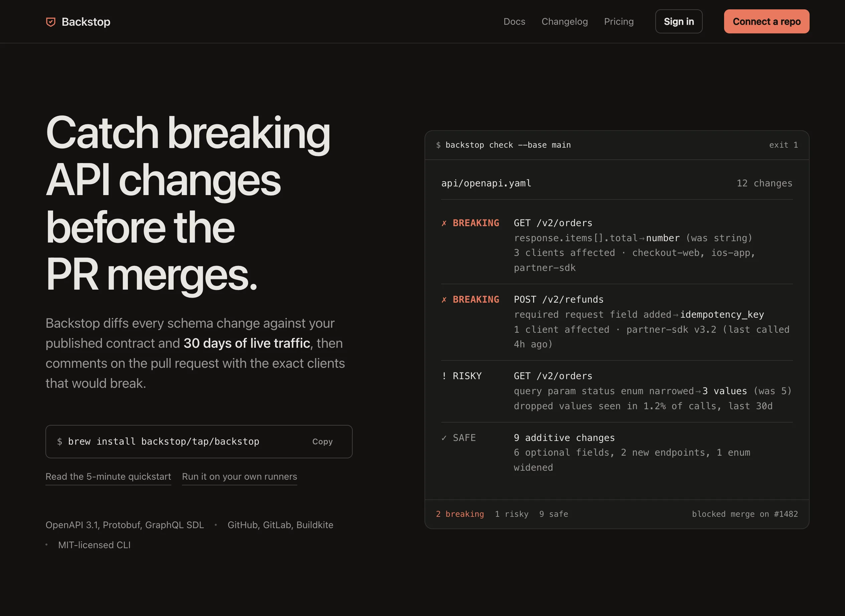The width and height of the screenshot is (845, 616).
Task: Click OpenAPI 3.1, Protobuf, GraphQL SDL text
Action: (125, 525)
